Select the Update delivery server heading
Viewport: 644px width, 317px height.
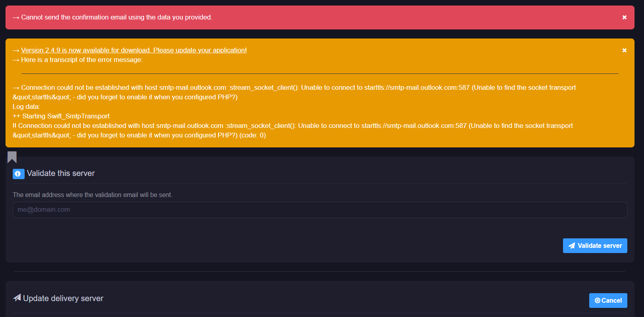click(63, 298)
